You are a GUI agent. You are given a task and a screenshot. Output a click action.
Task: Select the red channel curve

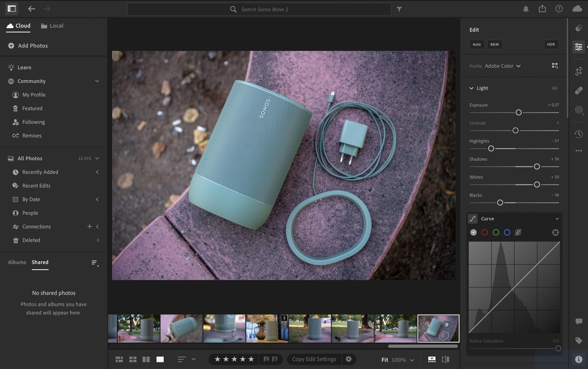485,232
